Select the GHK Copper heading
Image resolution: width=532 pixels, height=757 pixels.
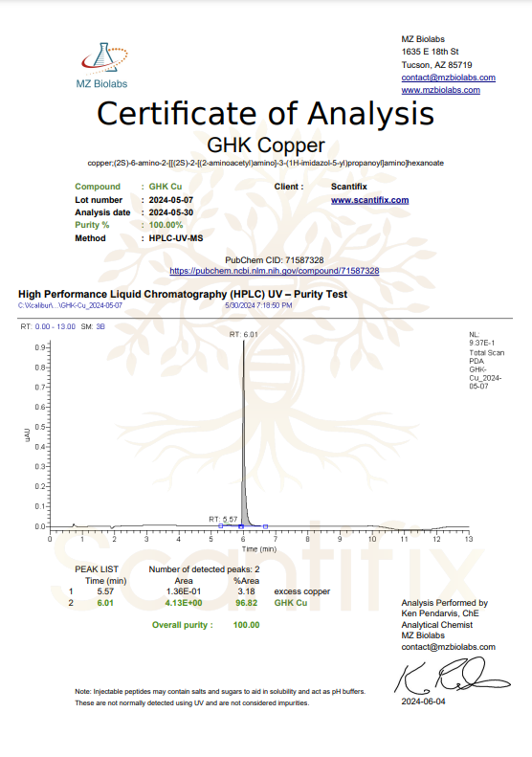(266, 145)
